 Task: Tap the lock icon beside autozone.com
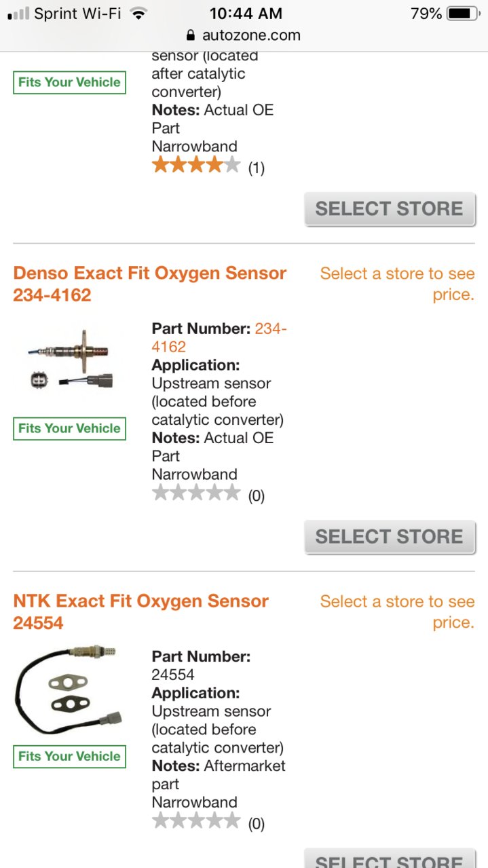click(190, 35)
